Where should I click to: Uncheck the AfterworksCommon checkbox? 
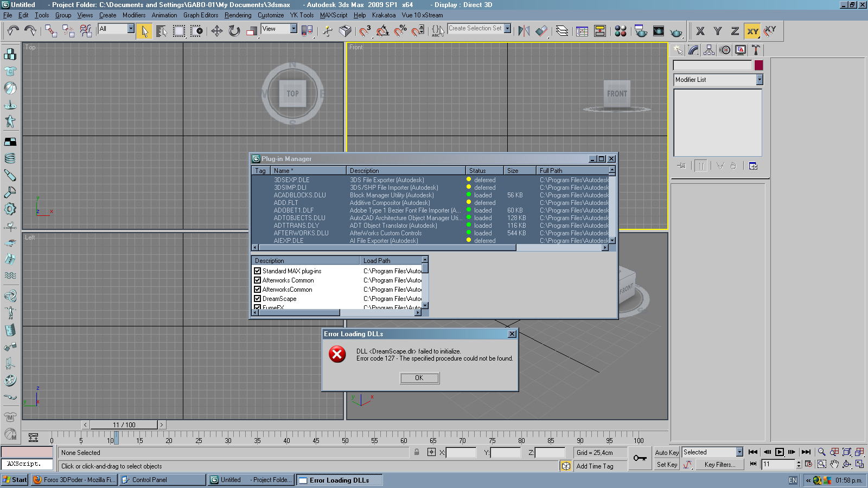[x=258, y=290]
